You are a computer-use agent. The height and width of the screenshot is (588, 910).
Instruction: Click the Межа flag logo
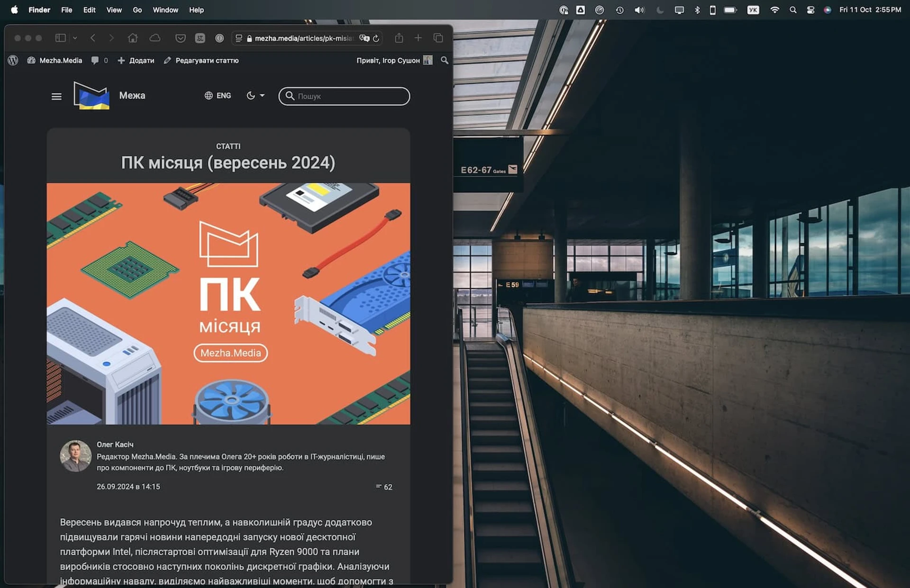[91, 95]
